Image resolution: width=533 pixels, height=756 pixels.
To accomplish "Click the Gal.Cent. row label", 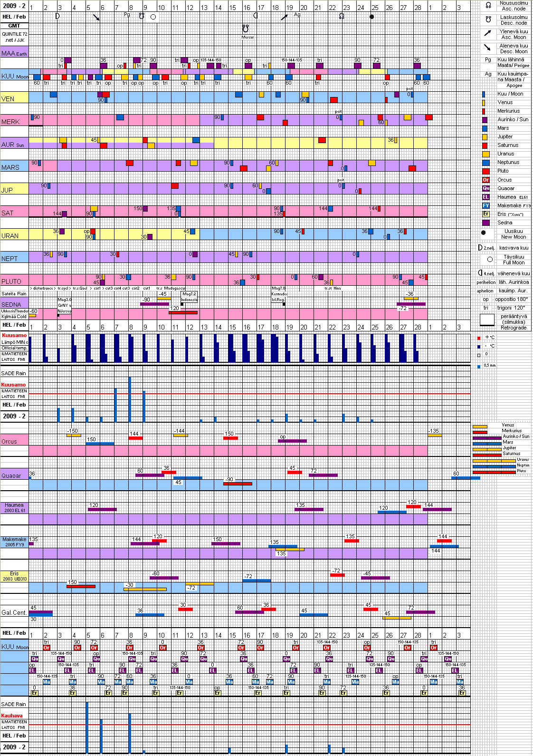I will coord(14,612).
